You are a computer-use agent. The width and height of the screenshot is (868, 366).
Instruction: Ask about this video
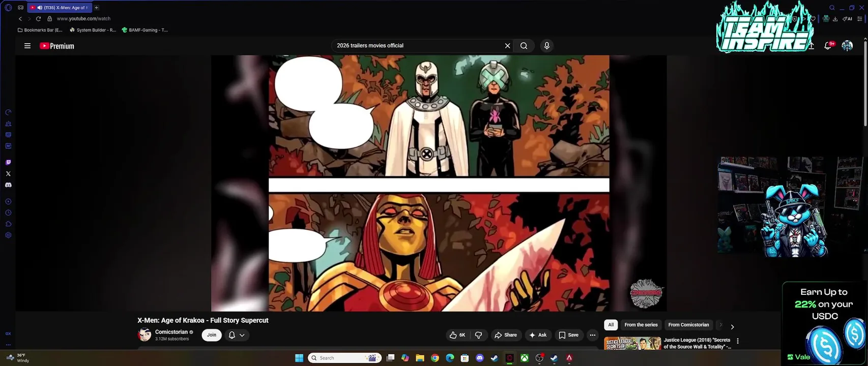coord(538,335)
